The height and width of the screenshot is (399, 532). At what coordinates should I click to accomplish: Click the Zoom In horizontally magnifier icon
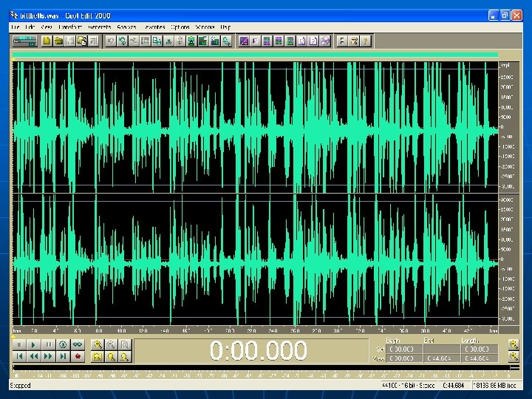tap(97, 345)
